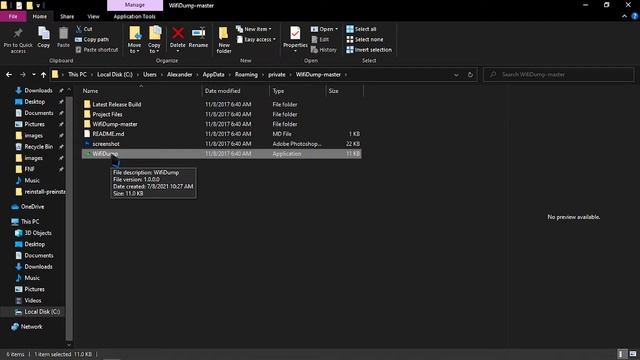Screen dimensions: 640x360
Task: Click the Copy ribbon button
Action: [x=44, y=38]
